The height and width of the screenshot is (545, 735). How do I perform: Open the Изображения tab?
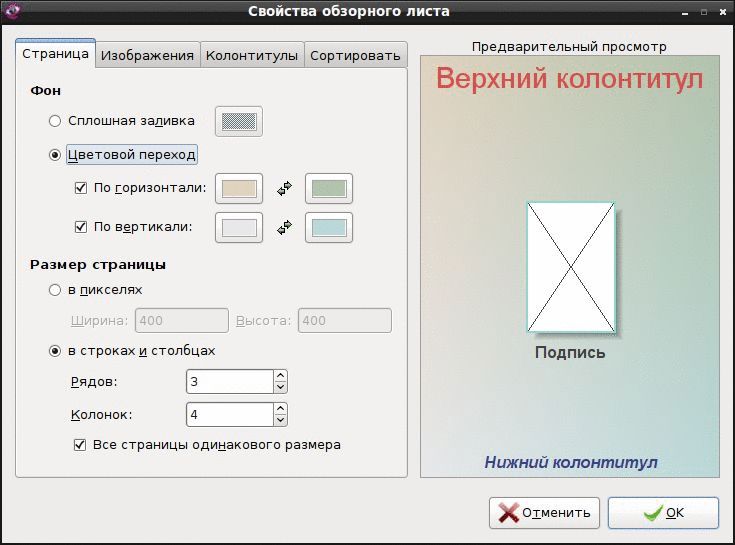pos(148,55)
